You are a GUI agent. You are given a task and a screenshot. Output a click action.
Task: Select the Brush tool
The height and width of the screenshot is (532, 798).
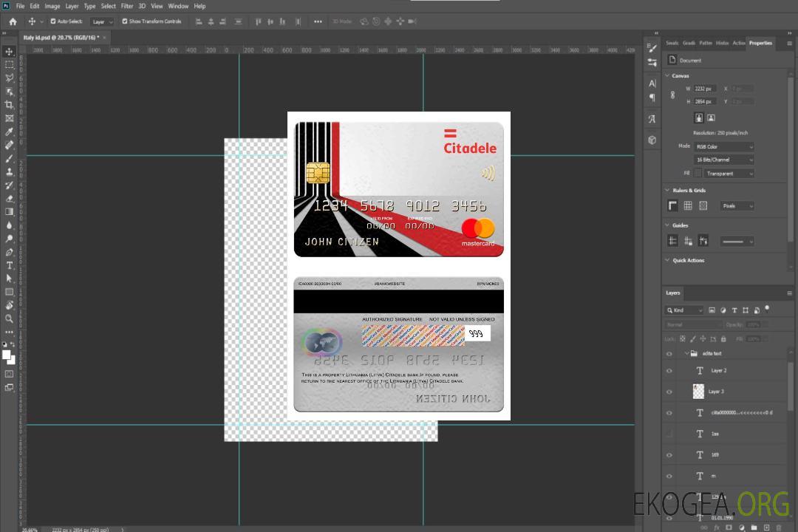pyautogui.click(x=9, y=158)
